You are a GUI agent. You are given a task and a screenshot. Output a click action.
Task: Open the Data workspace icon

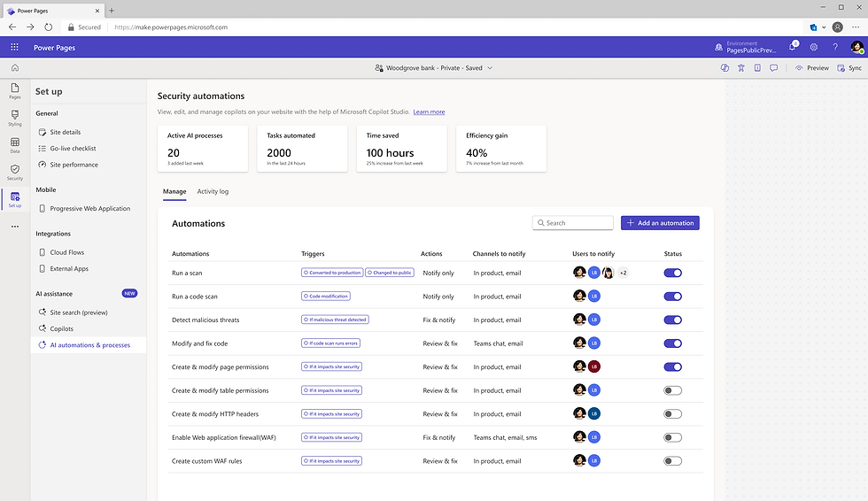point(15,145)
